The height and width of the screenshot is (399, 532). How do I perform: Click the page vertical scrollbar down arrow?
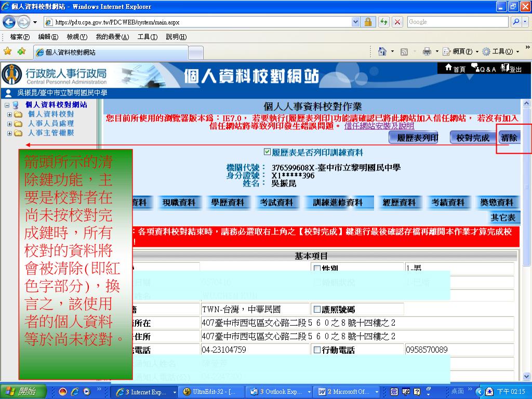526,376
